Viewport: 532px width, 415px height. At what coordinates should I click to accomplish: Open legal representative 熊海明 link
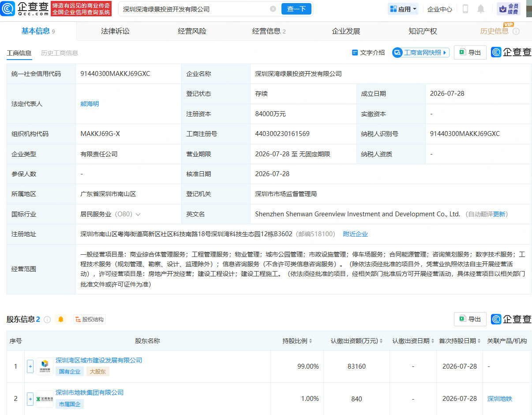click(x=90, y=104)
